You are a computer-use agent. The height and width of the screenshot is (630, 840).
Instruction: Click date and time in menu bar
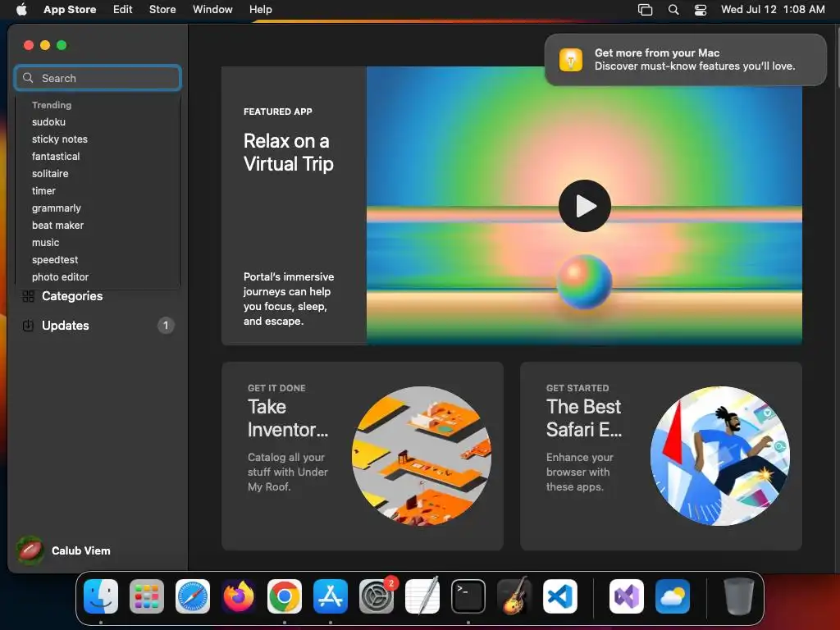point(773,9)
